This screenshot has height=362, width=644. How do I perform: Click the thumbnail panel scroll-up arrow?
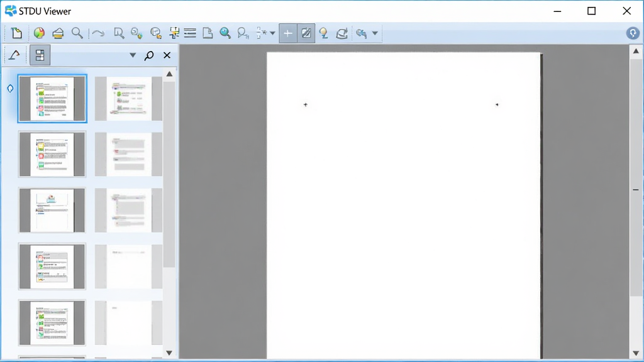[x=169, y=74]
